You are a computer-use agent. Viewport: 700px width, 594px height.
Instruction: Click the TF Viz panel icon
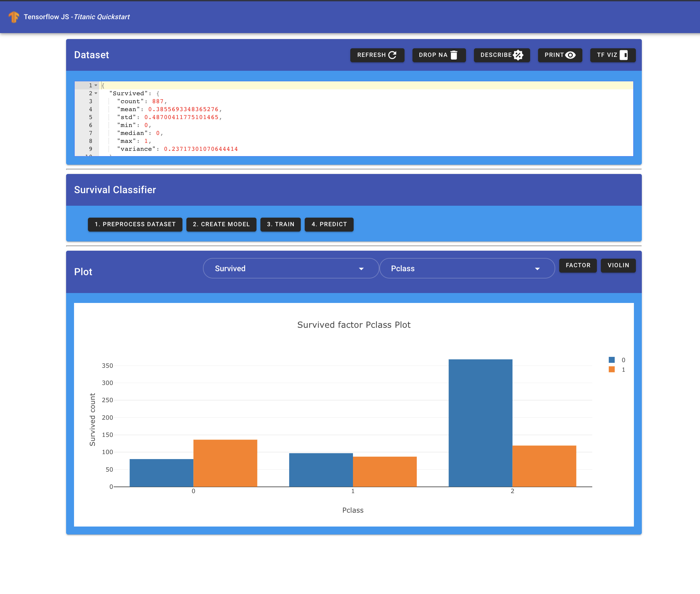point(624,55)
